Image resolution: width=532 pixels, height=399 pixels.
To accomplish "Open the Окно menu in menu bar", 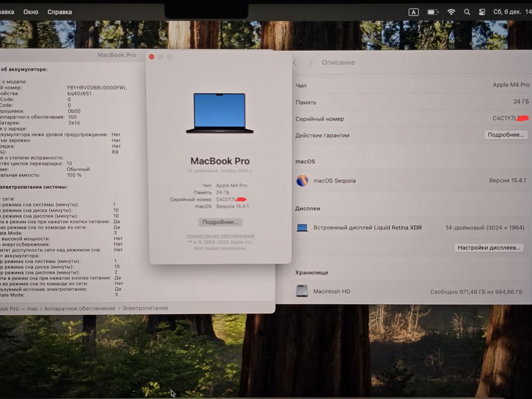I will click(x=31, y=12).
